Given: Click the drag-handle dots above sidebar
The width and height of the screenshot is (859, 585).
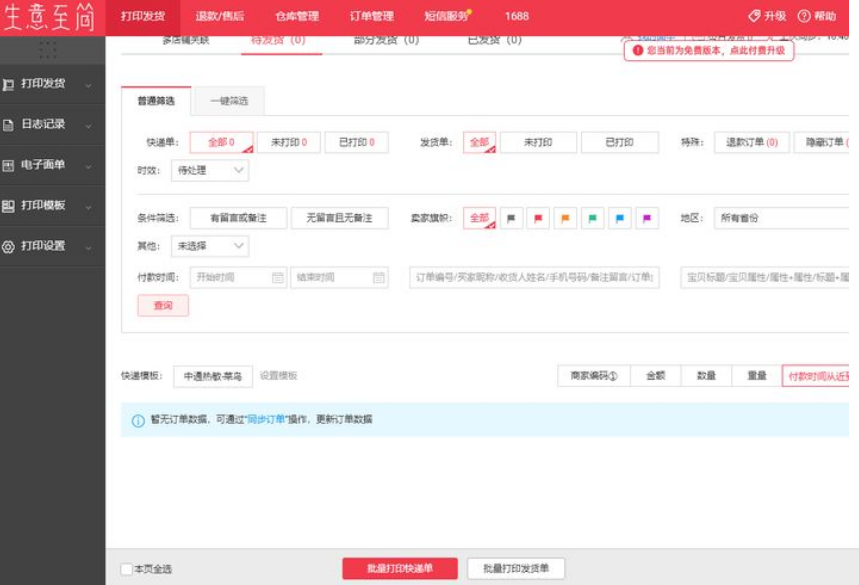Looking at the screenshot, I should (48, 50).
